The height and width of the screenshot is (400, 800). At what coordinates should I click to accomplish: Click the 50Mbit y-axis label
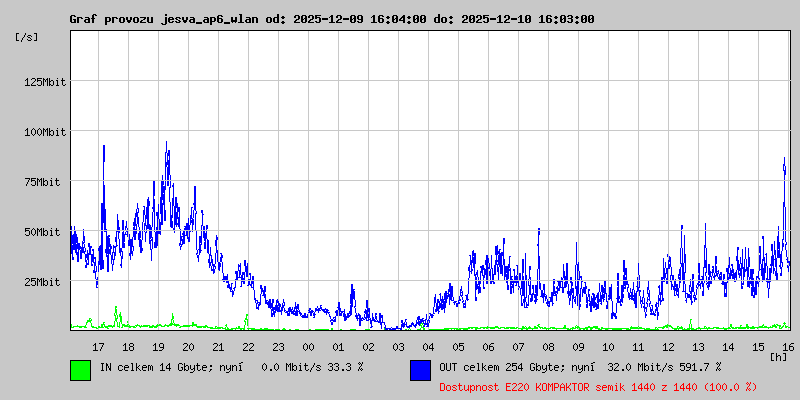(x=42, y=232)
